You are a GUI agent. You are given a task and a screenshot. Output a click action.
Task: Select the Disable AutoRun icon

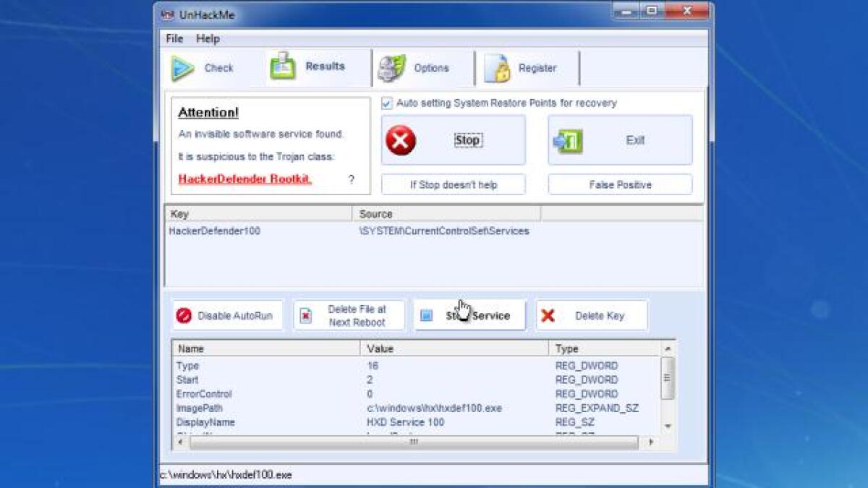coord(186,315)
